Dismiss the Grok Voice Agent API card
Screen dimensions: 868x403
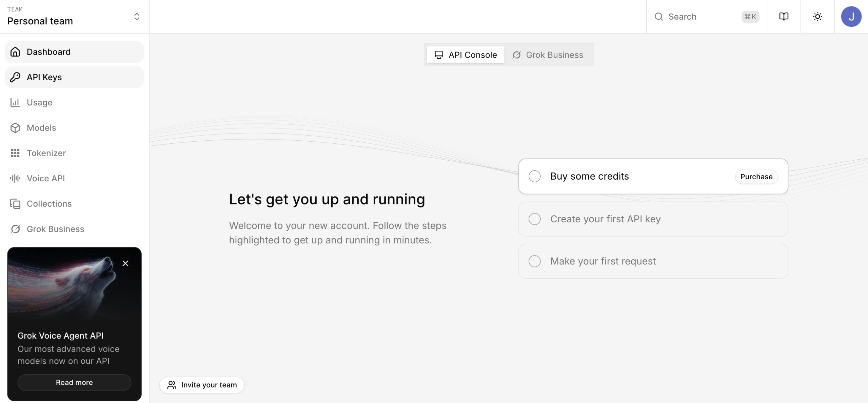tap(125, 263)
